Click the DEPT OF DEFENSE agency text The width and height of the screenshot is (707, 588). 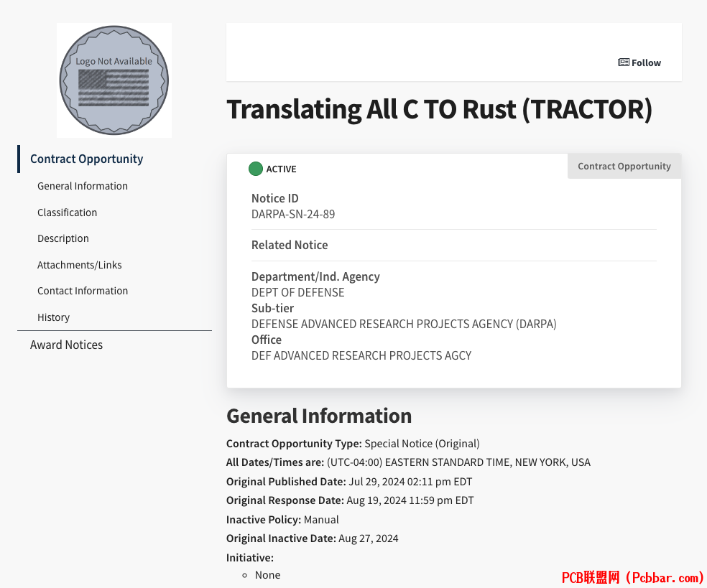[298, 293]
